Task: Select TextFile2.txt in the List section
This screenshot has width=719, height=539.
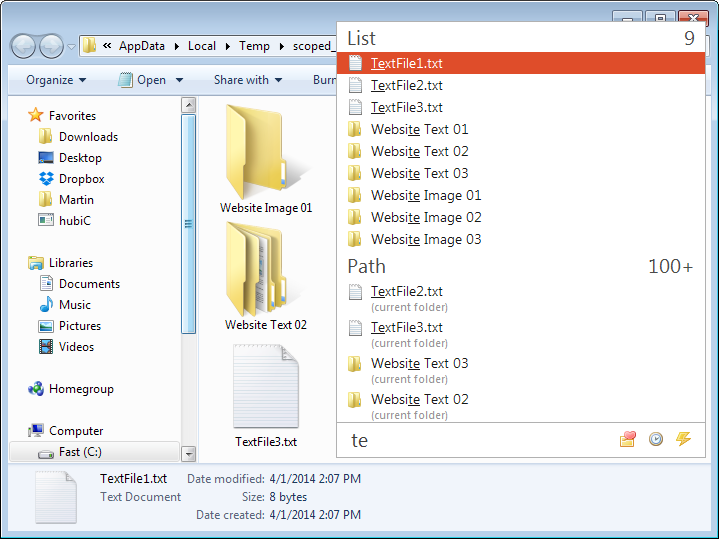Action: pos(520,85)
